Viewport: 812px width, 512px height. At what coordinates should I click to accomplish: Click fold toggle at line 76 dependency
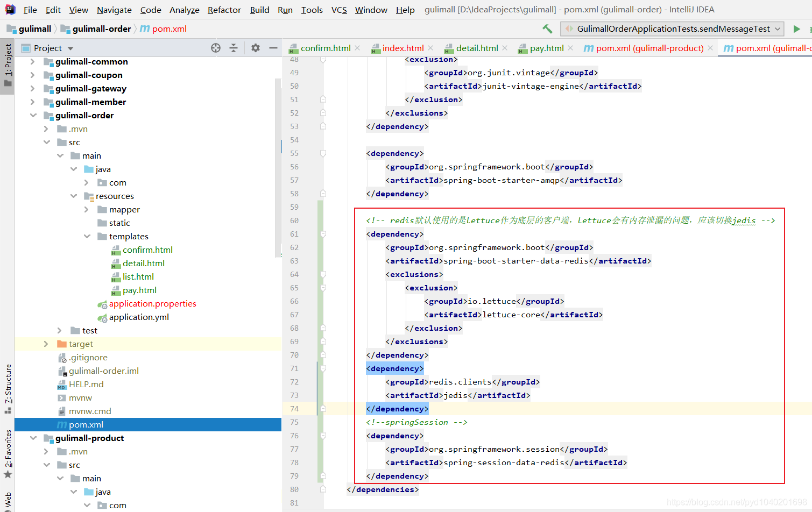(x=323, y=436)
